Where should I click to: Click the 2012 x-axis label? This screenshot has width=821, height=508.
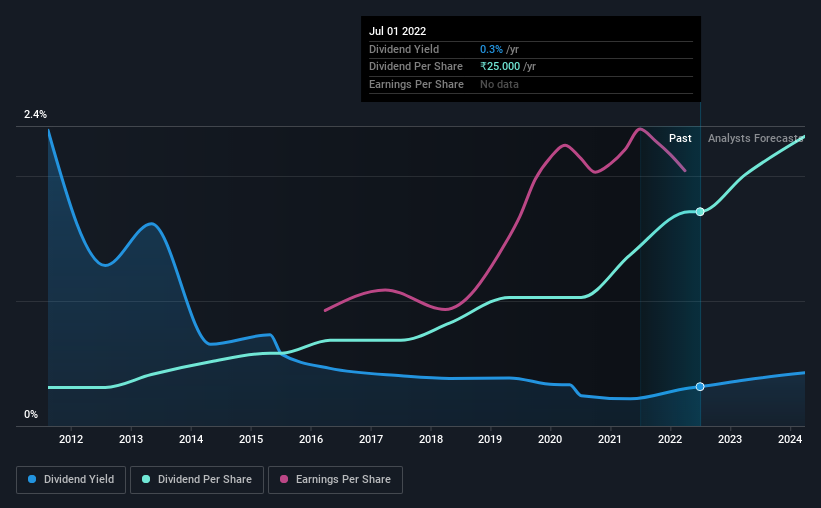pos(71,439)
